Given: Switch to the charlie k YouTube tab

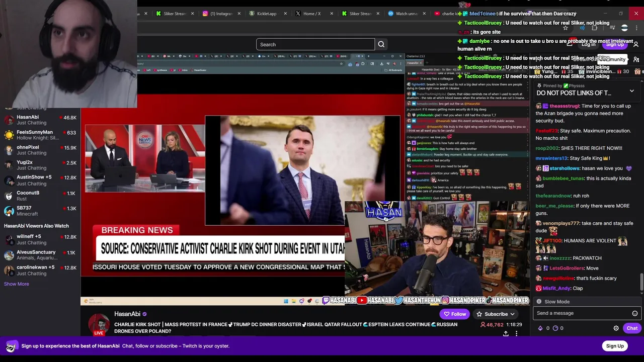Looking at the screenshot, I should (x=445, y=14).
